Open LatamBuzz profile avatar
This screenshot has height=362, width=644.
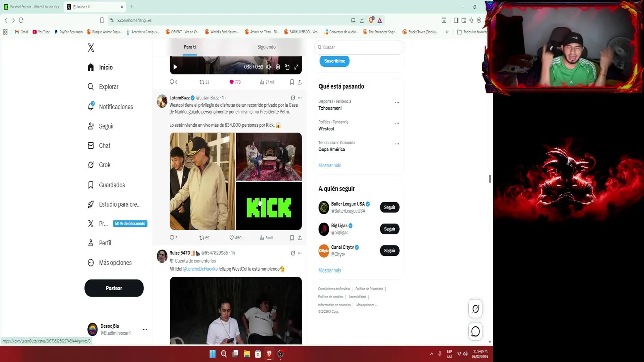click(x=162, y=101)
